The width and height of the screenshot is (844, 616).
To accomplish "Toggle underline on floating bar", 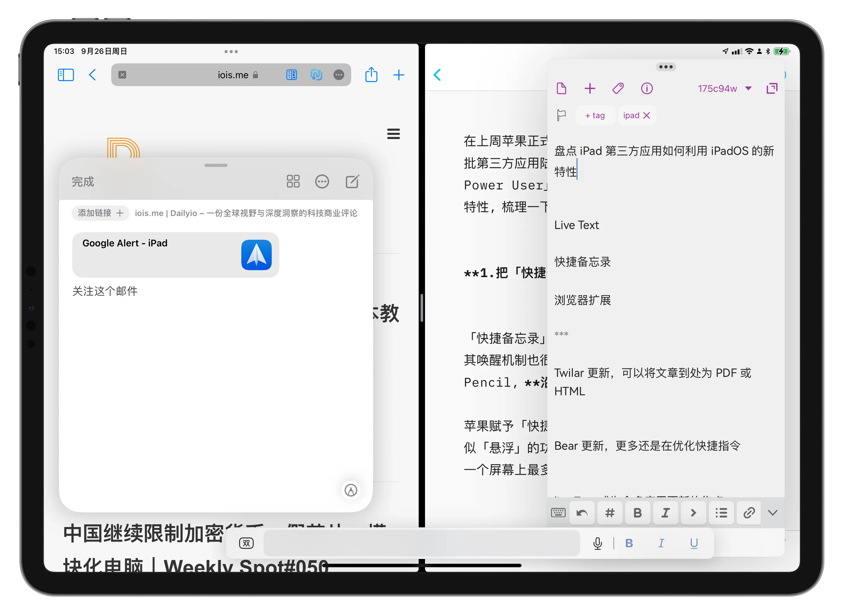I will [694, 543].
